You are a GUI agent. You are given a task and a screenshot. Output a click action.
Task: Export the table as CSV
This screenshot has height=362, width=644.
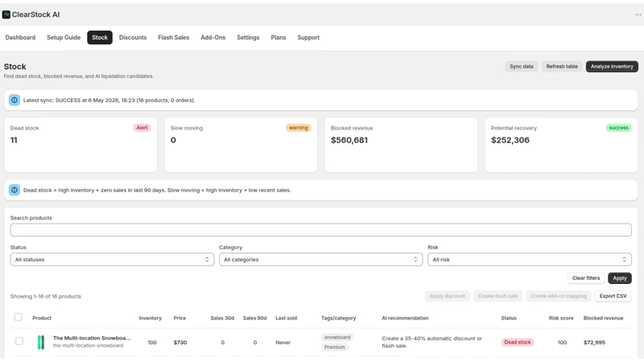(x=613, y=296)
